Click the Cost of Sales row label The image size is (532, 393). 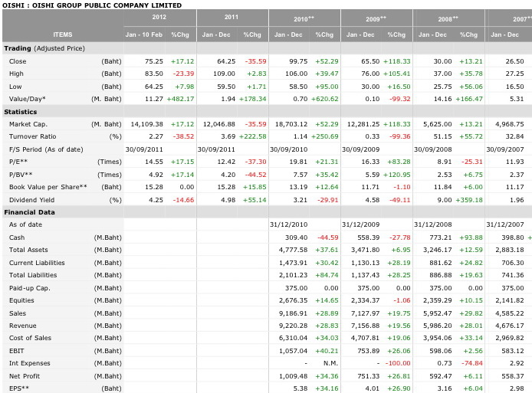point(30,338)
